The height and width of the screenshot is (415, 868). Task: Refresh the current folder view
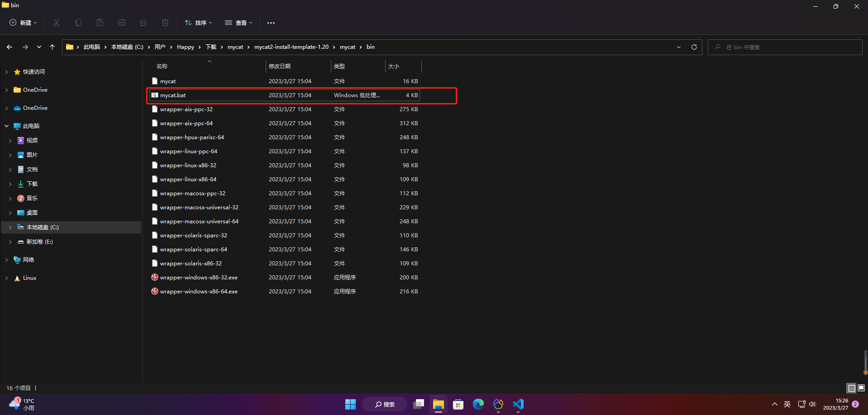point(694,47)
